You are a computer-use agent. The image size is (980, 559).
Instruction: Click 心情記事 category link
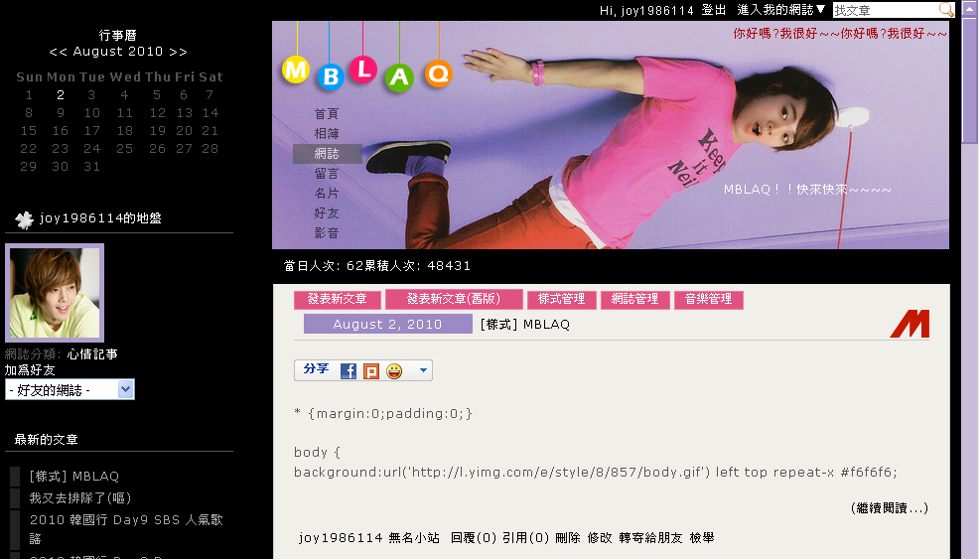tap(92, 354)
